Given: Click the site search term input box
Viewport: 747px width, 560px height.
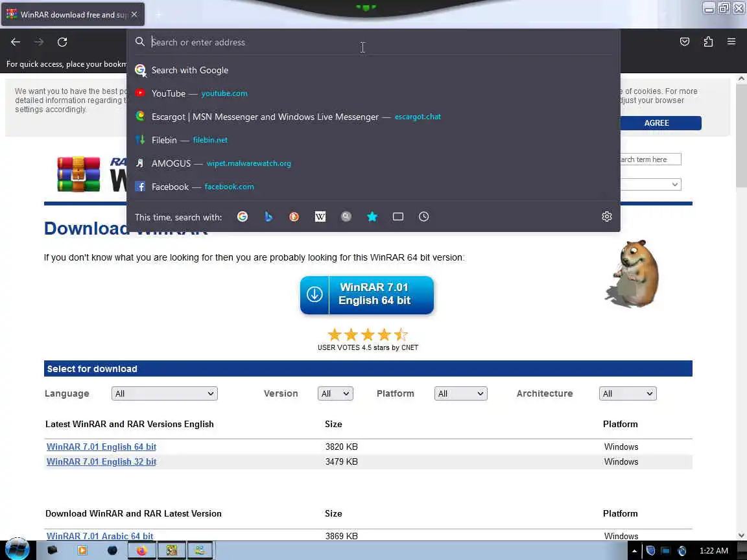Looking at the screenshot, I should point(651,159).
